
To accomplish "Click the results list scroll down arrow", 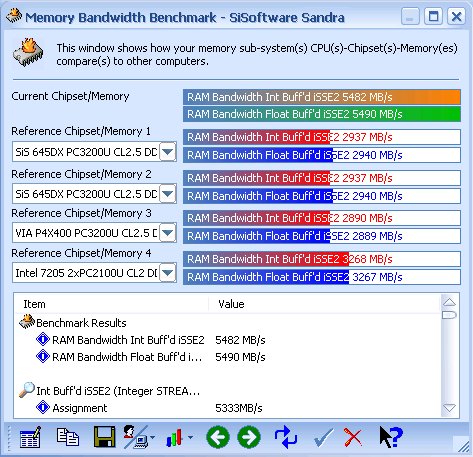I will 449,408.
